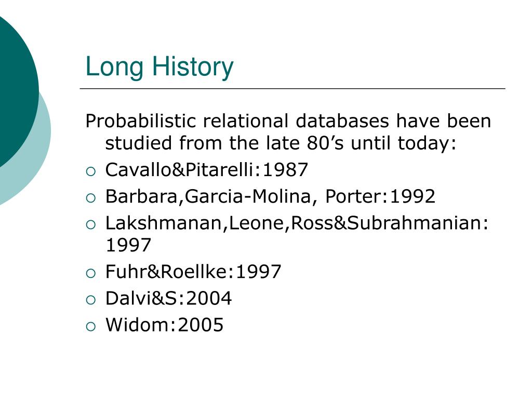Click the text 'Cavallo&Pitarelli:1987'
The height and width of the screenshot is (399, 532).
[x=207, y=170]
